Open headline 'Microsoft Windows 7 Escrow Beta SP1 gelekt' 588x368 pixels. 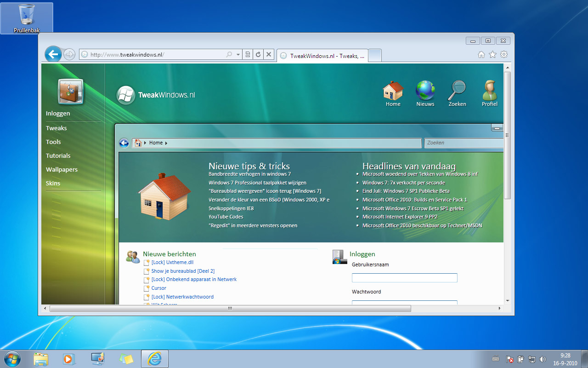point(413,208)
